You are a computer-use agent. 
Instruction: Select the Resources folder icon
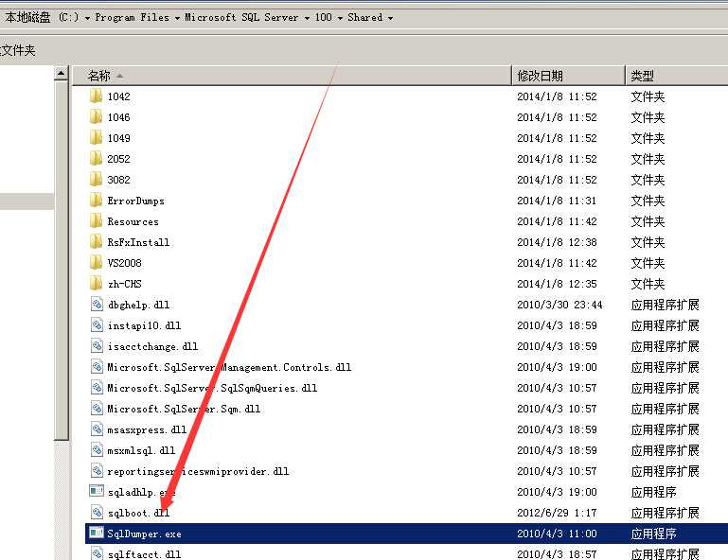(96, 221)
